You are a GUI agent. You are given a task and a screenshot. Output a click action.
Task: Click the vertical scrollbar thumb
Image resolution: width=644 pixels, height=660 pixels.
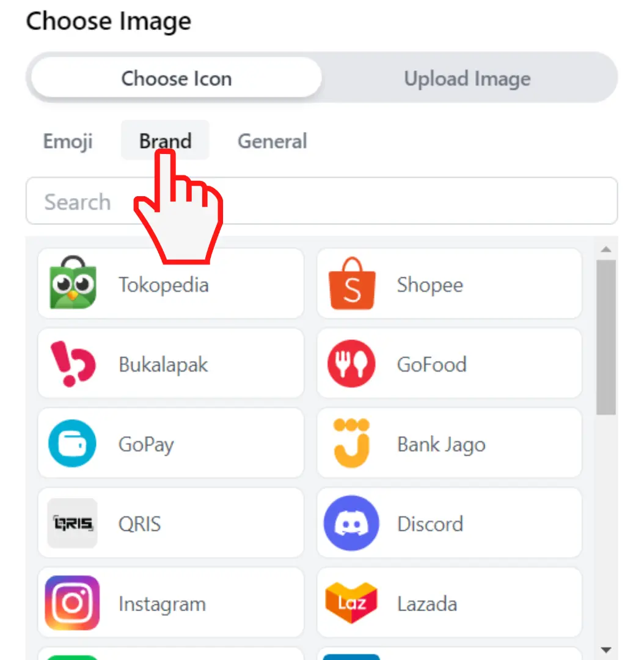[606, 336]
